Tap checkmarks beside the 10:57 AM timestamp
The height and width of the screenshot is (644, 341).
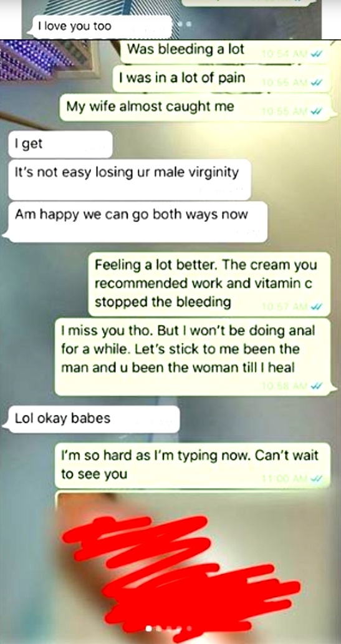pyautogui.click(x=316, y=307)
